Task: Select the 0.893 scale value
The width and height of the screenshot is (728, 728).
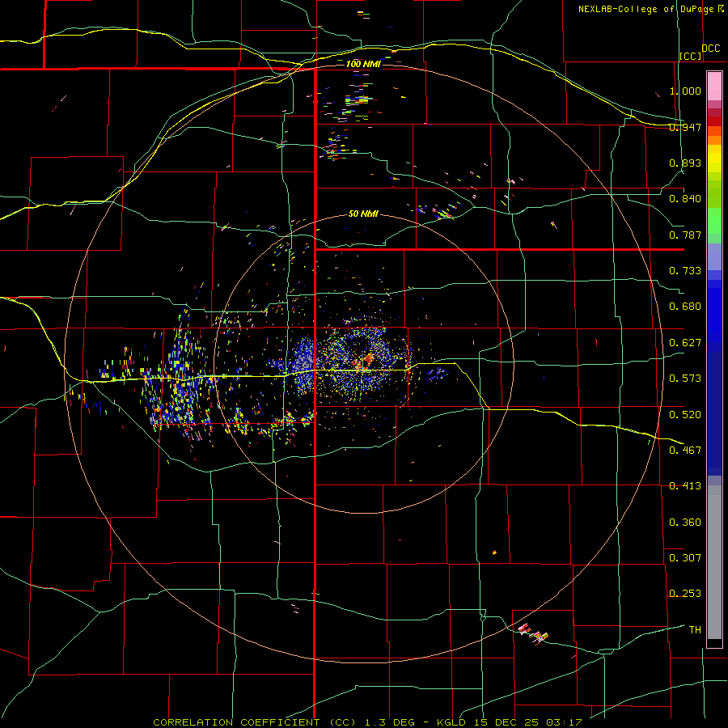Action: pyautogui.click(x=685, y=163)
